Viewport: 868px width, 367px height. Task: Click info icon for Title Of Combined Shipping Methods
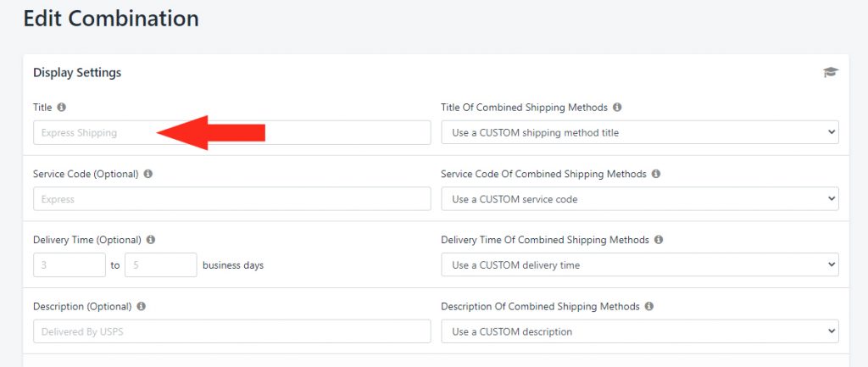tap(617, 108)
